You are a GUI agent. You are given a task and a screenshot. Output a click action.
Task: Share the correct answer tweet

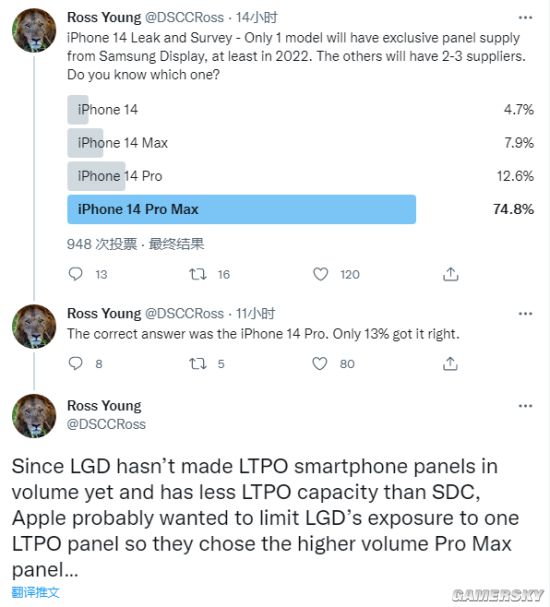pyautogui.click(x=450, y=364)
